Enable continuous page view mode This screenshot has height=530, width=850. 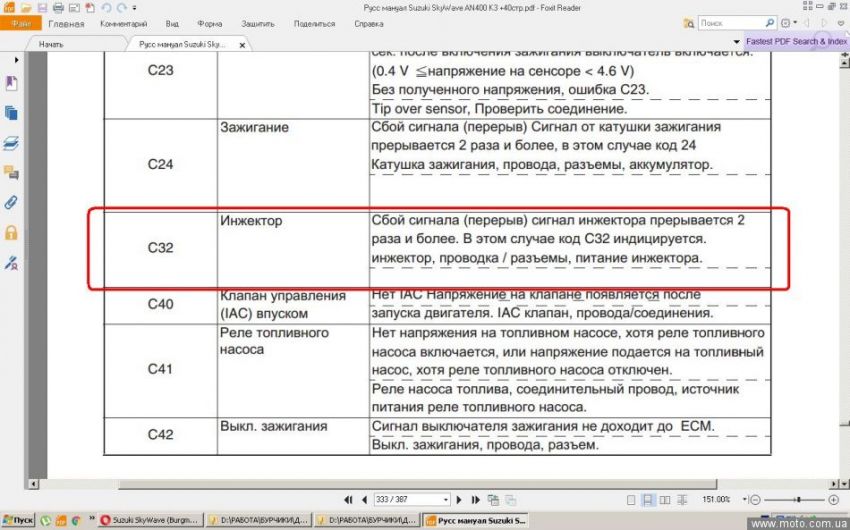647,499
